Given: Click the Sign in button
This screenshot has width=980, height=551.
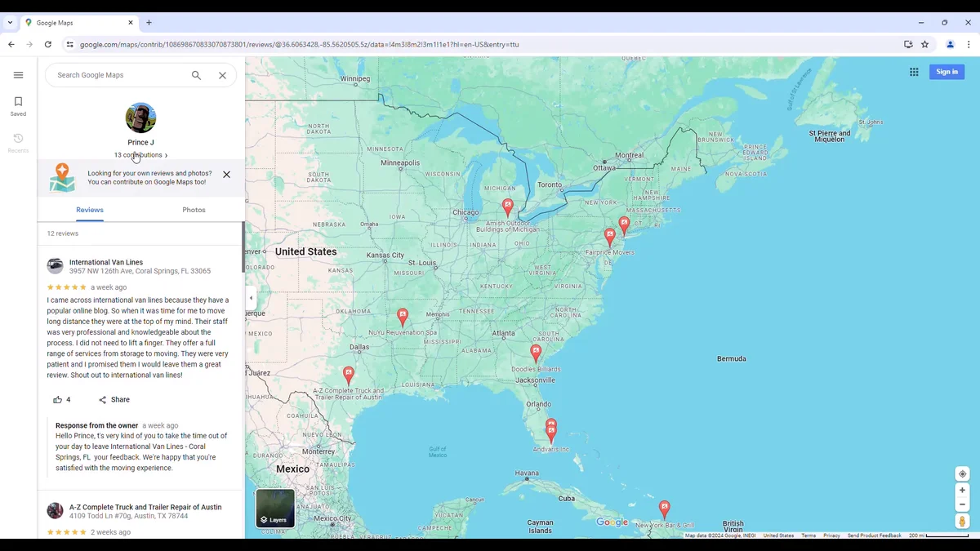Looking at the screenshot, I should click(947, 72).
